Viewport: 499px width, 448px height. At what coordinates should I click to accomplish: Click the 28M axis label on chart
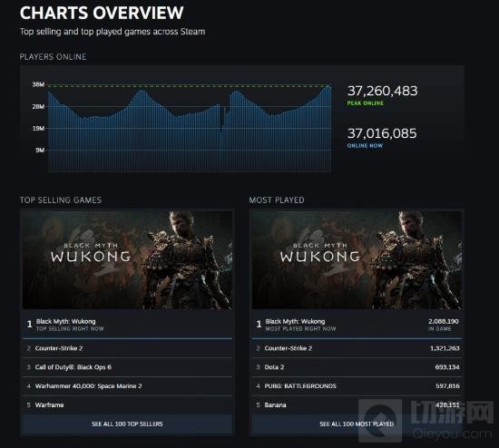tap(38, 106)
